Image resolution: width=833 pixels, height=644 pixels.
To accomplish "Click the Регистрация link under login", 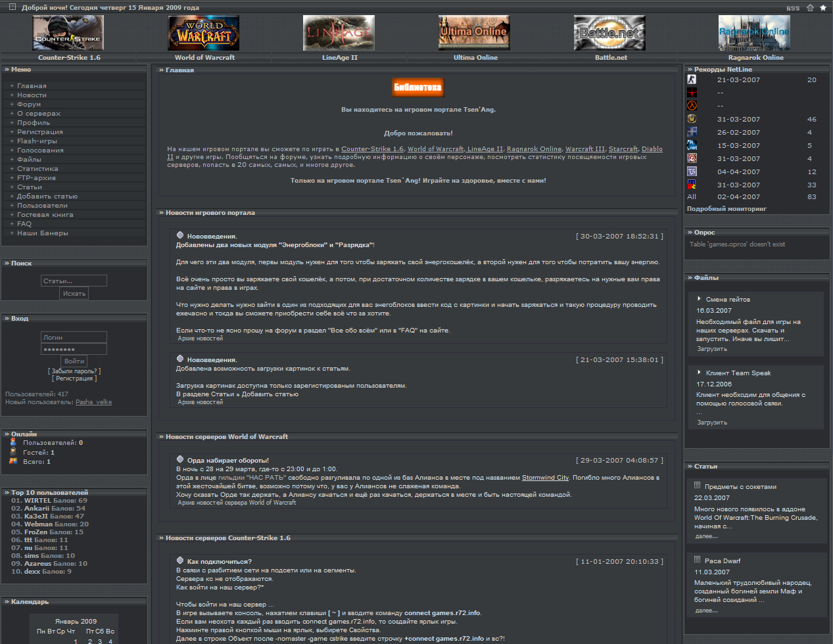I will click(x=74, y=379).
